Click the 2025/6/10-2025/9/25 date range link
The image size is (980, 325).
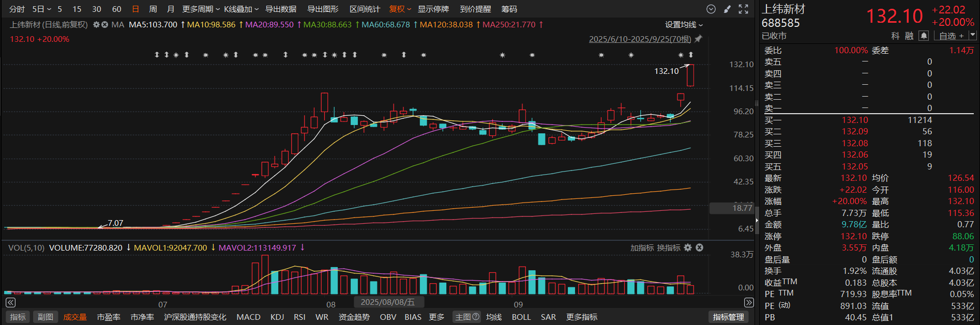coord(640,39)
